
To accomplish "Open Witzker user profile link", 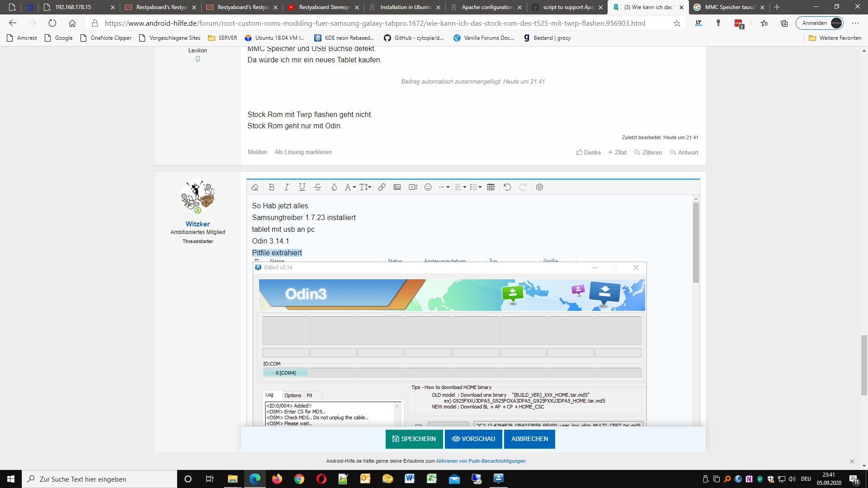I will coord(198,224).
